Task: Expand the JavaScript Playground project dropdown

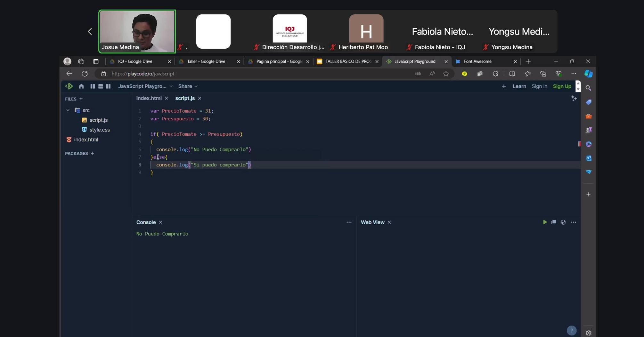Action: click(x=145, y=86)
